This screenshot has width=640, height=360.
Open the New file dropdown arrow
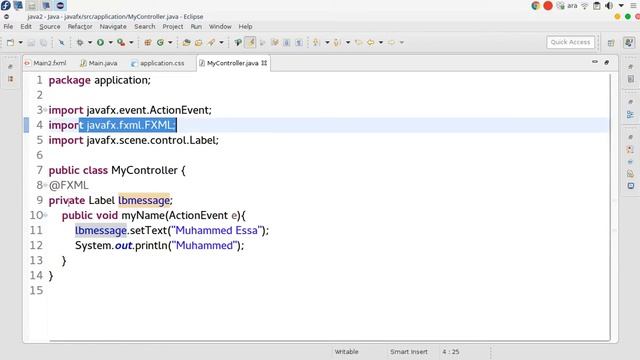(20, 42)
